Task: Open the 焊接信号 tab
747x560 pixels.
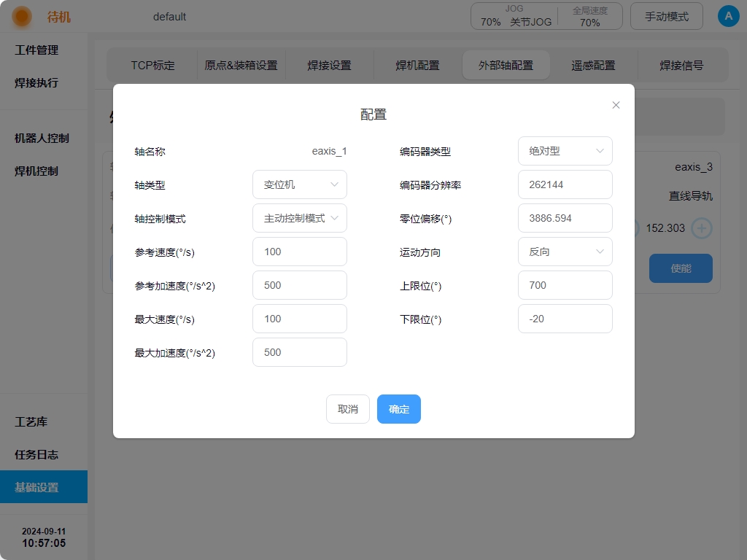Action: point(681,65)
